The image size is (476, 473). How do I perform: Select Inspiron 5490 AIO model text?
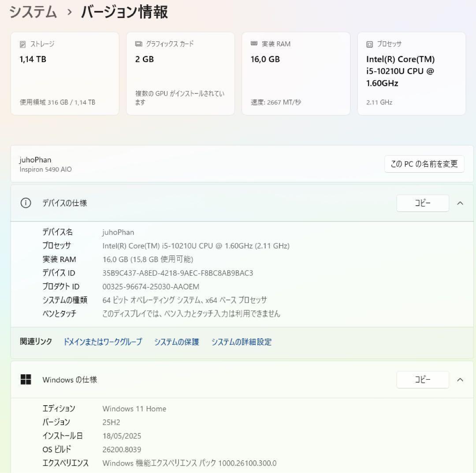pos(45,169)
